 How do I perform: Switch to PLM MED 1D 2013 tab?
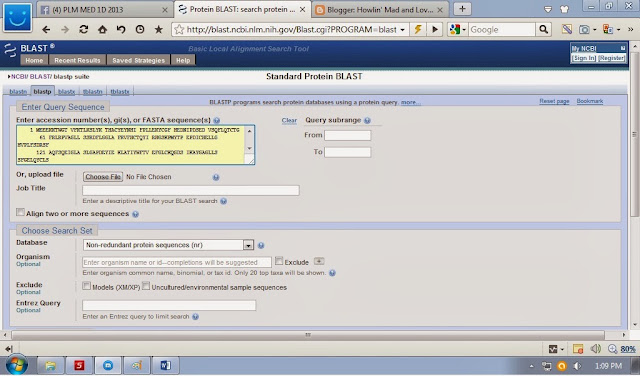click(104, 9)
